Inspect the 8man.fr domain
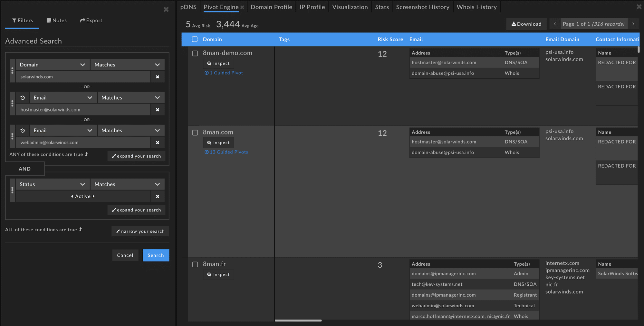The width and height of the screenshot is (644, 326). click(218, 275)
